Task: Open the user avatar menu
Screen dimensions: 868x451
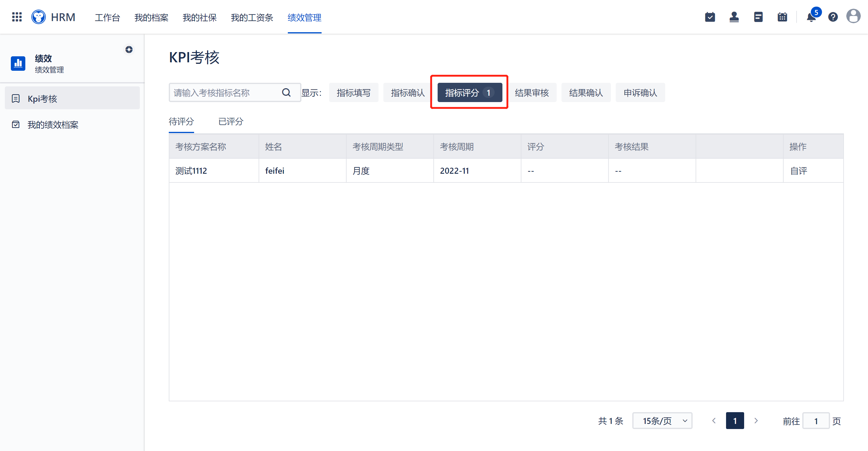Action: coord(853,16)
